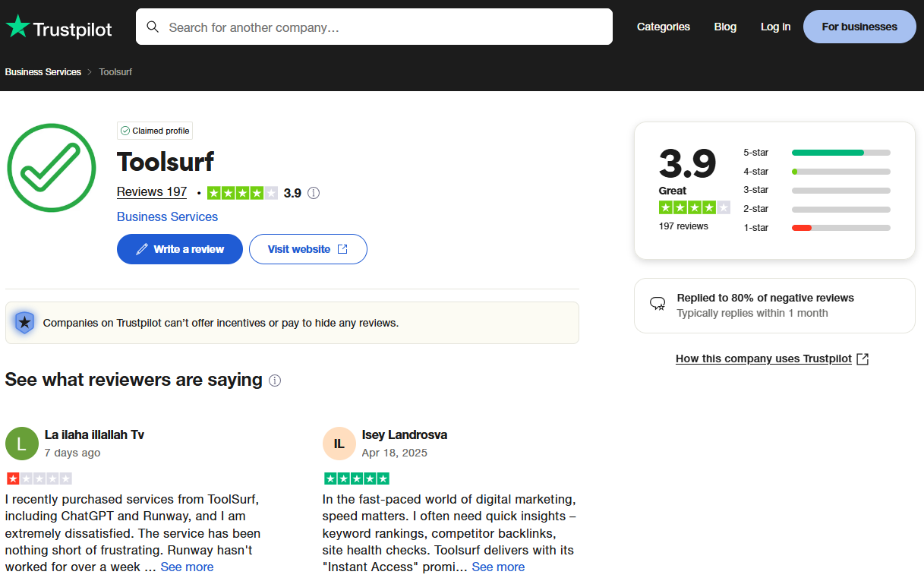The height and width of the screenshot is (578, 924).
Task: Click the Toolsurf breadcrumb
Action: [115, 72]
